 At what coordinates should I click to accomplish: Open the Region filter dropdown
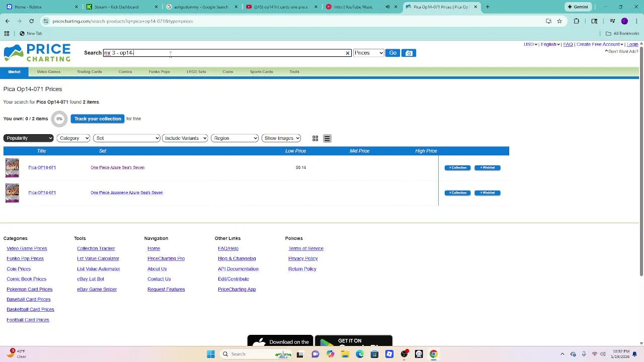click(x=235, y=138)
